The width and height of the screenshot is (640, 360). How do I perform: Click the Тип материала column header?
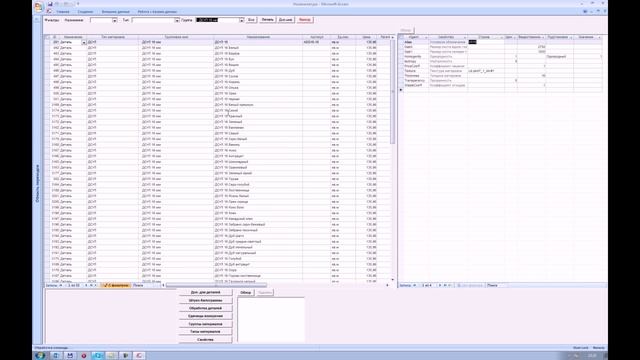(x=113, y=37)
